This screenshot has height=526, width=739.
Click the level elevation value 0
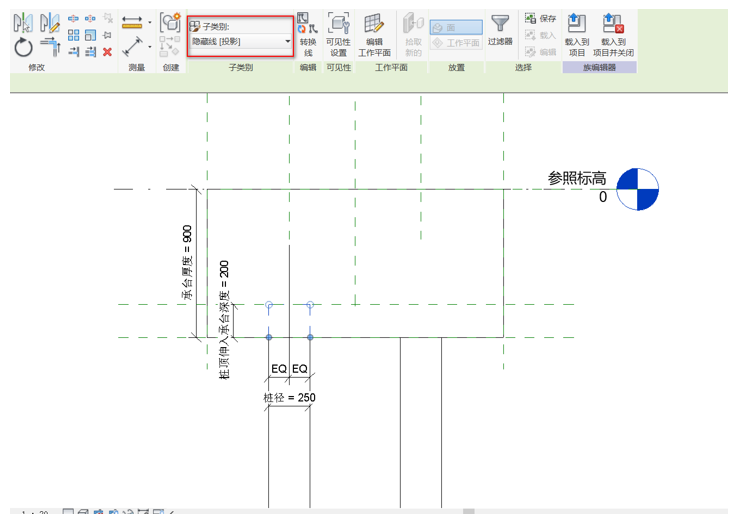(603, 197)
